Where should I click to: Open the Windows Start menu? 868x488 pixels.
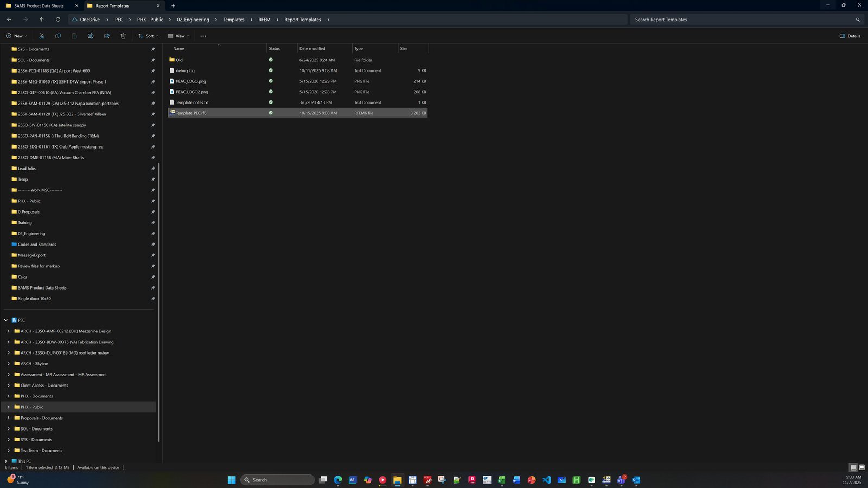232,480
